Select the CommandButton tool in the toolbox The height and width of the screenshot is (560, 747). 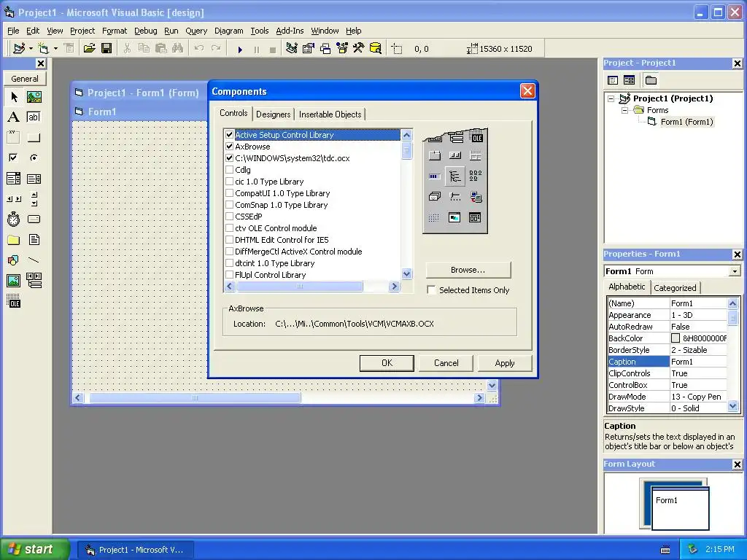[x=34, y=138]
